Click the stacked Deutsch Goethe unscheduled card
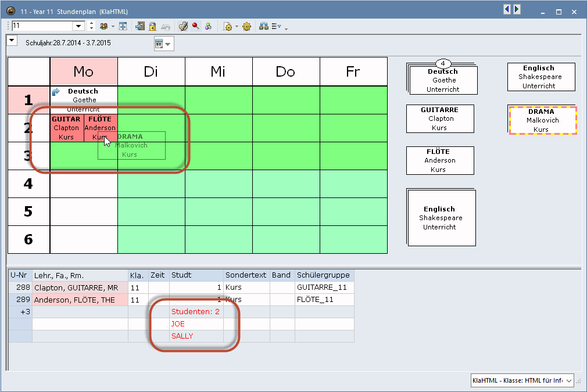Screen dimensions: 587x392 point(443,81)
